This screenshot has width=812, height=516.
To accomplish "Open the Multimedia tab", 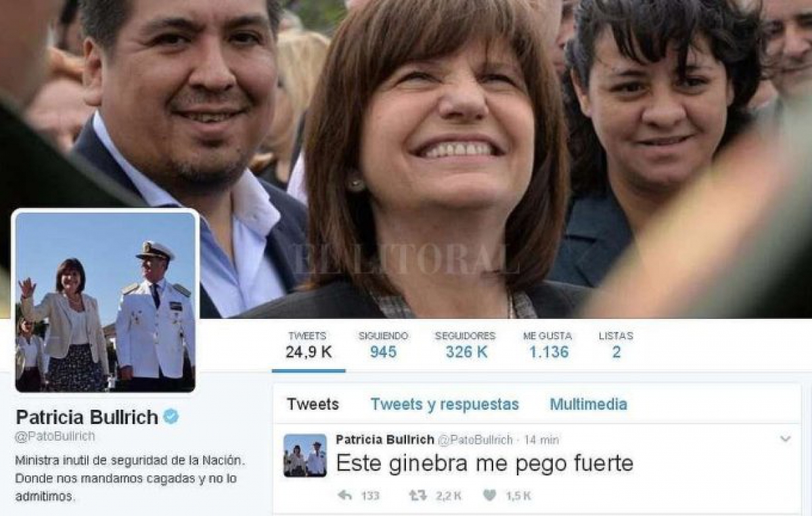I will 588,404.
